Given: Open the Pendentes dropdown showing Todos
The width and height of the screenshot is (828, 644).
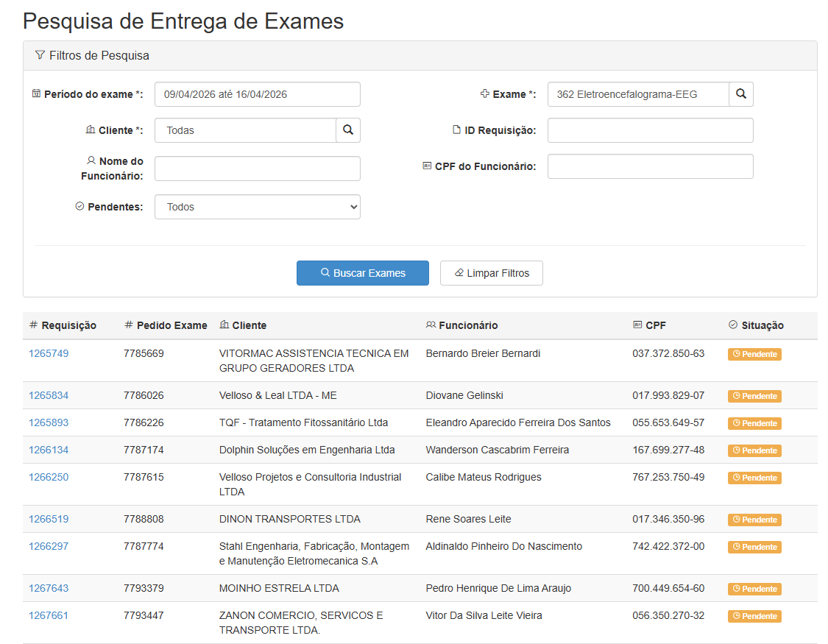Looking at the screenshot, I should click(258, 207).
